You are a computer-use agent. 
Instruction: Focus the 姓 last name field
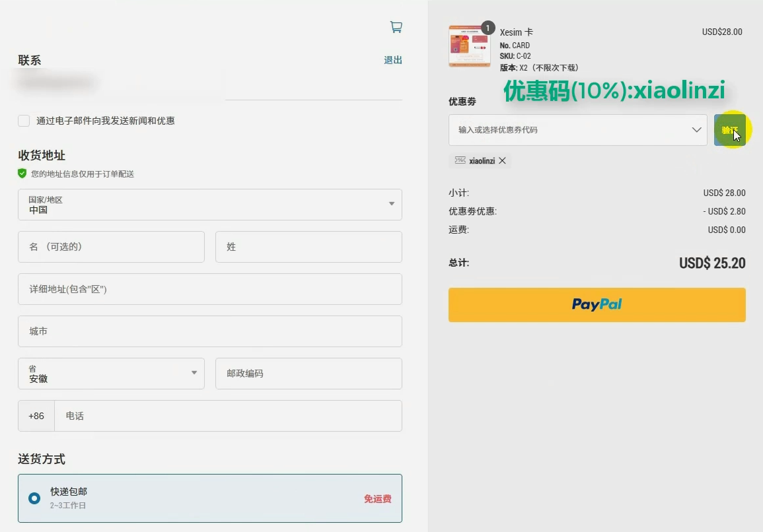tap(309, 247)
